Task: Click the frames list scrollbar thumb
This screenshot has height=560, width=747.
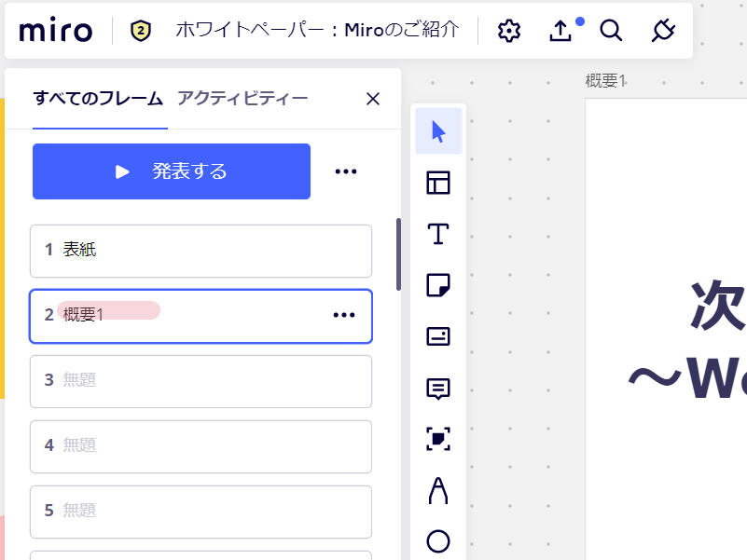Action: pyautogui.click(x=398, y=254)
